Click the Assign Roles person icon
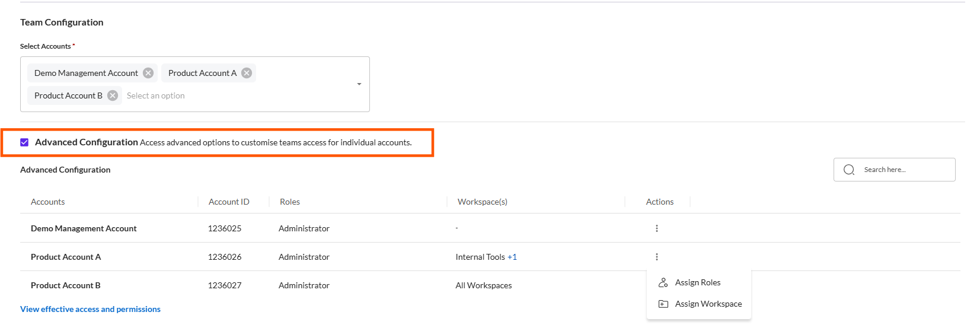Image resolution: width=980 pixels, height=328 pixels. point(663,282)
